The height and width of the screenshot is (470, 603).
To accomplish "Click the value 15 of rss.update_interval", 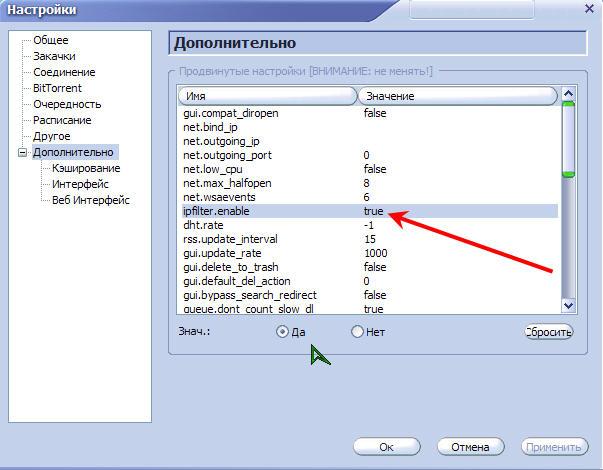I will pyautogui.click(x=370, y=239).
